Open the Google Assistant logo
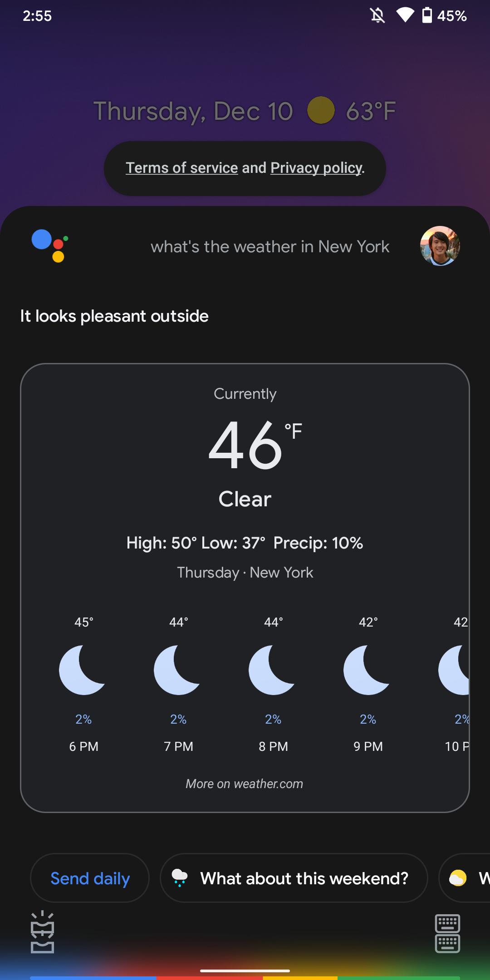 (50, 246)
